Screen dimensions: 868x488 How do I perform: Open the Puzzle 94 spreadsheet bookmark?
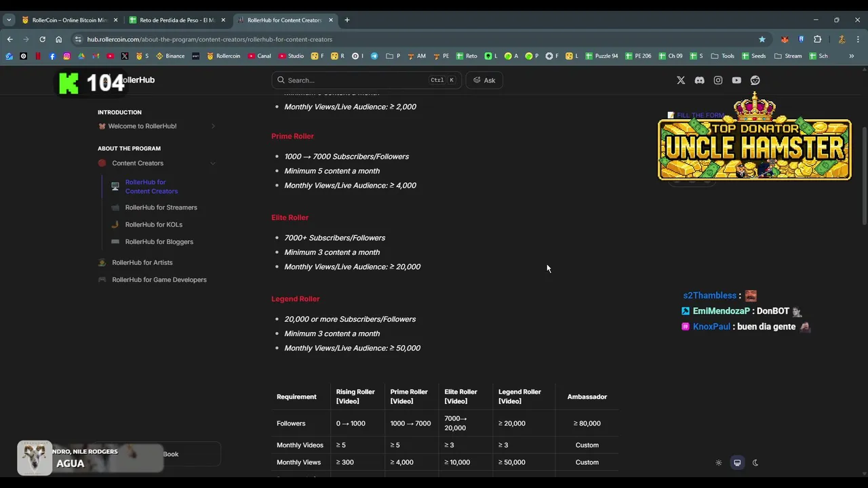point(601,56)
